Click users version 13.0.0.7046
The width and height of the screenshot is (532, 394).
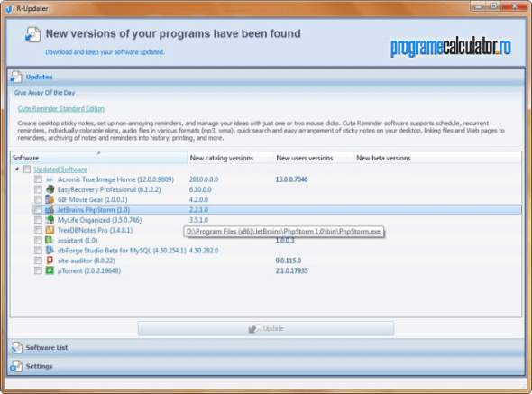tap(291, 179)
